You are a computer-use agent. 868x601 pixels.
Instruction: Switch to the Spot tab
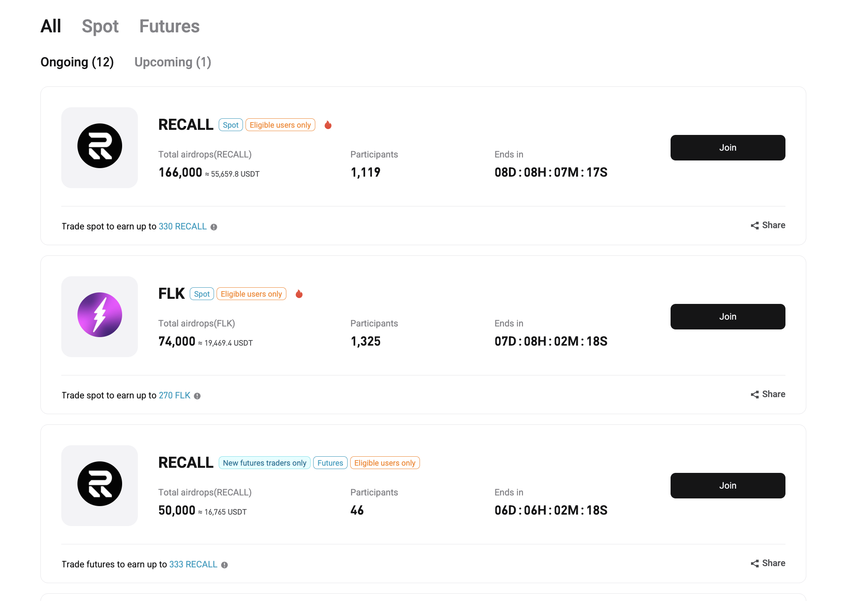tap(100, 26)
